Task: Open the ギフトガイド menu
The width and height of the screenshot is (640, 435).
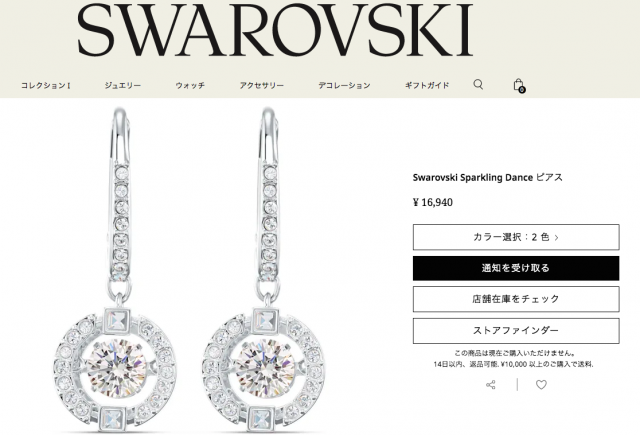Action: click(x=427, y=85)
